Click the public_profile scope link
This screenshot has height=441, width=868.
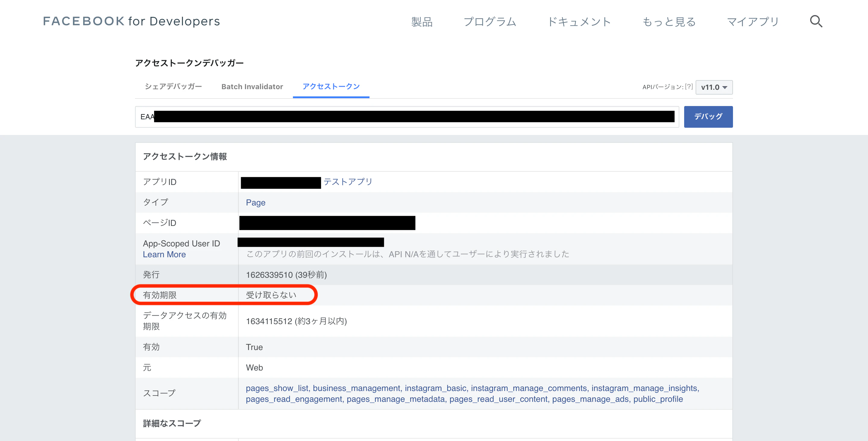click(658, 399)
